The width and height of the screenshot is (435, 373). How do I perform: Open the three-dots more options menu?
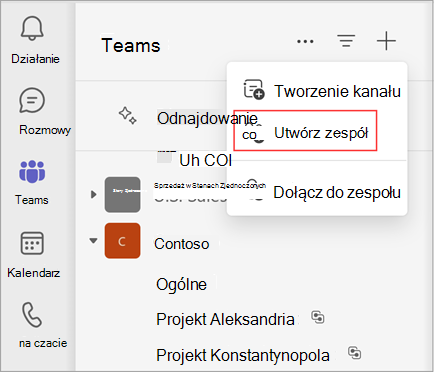tap(305, 42)
